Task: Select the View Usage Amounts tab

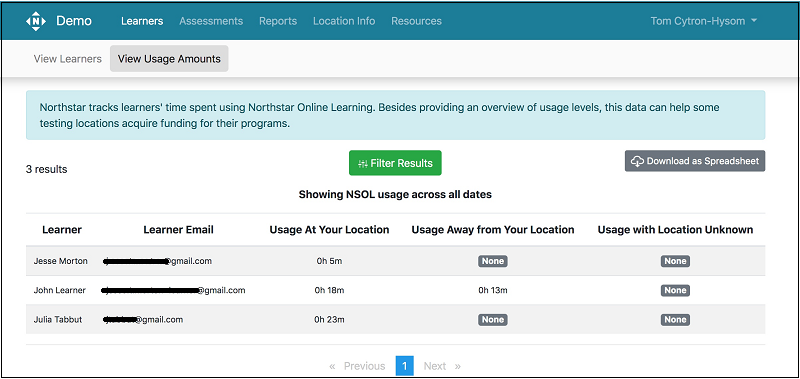Action: coord(169,59)
